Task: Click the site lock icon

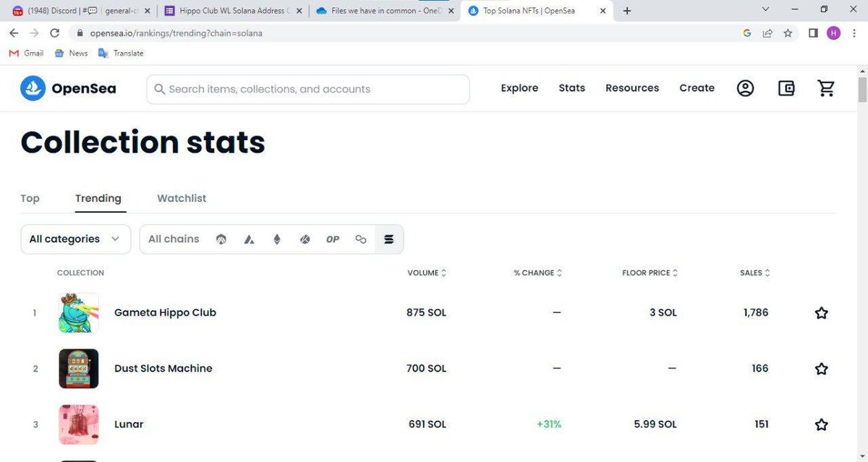Action: point(80,33)
